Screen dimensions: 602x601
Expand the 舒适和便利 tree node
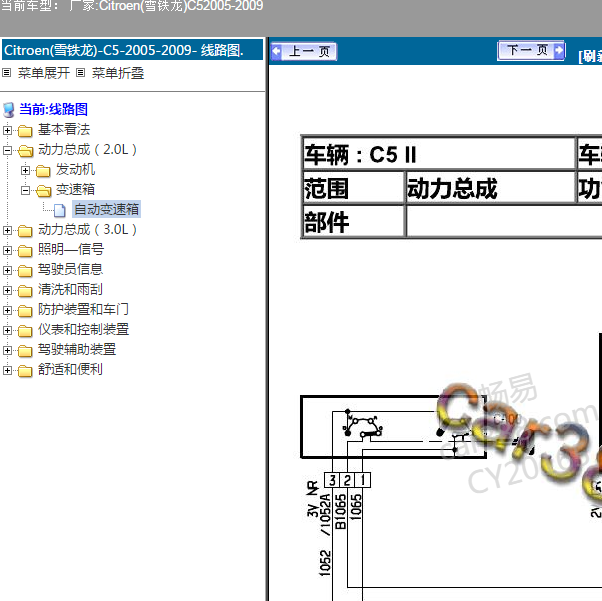(7, 370)
